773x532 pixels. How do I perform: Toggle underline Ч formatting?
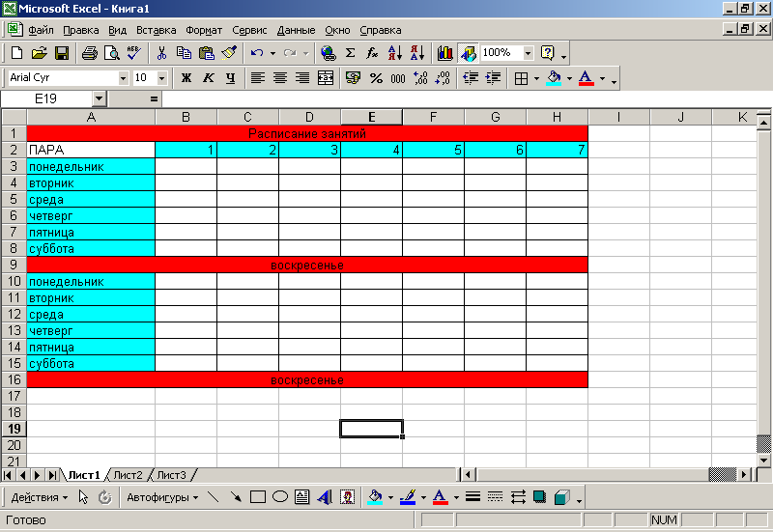click(230, 78)
